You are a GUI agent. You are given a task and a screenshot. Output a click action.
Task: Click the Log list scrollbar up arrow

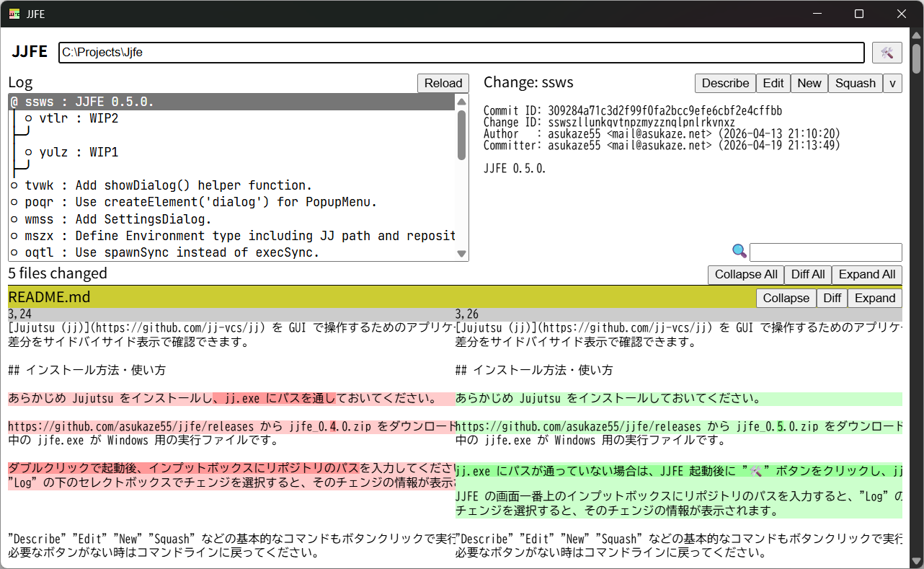coord(462,102)
